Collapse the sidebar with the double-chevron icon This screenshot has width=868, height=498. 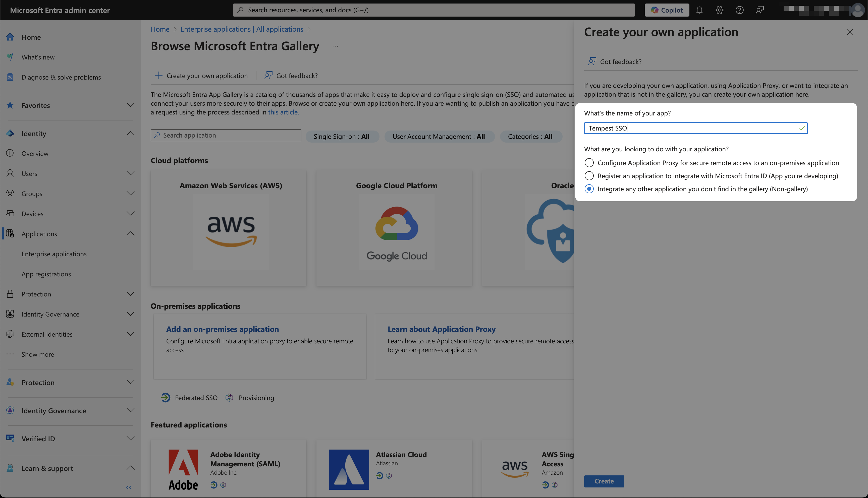[129, 487]
